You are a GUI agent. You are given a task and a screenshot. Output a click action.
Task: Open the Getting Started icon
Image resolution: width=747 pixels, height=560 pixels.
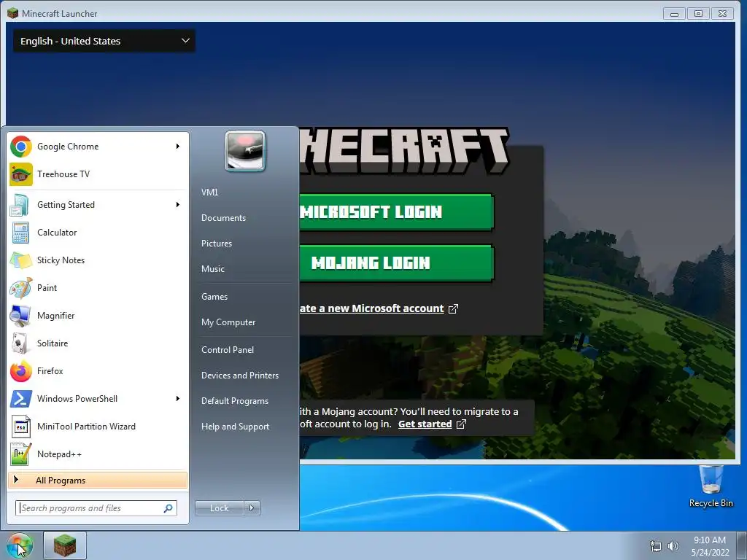tap(21, 205)
